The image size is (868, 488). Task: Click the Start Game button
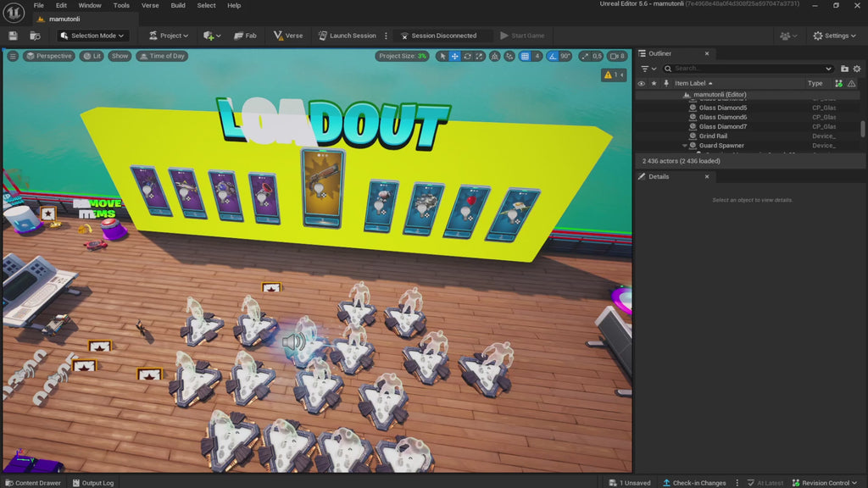522,36
